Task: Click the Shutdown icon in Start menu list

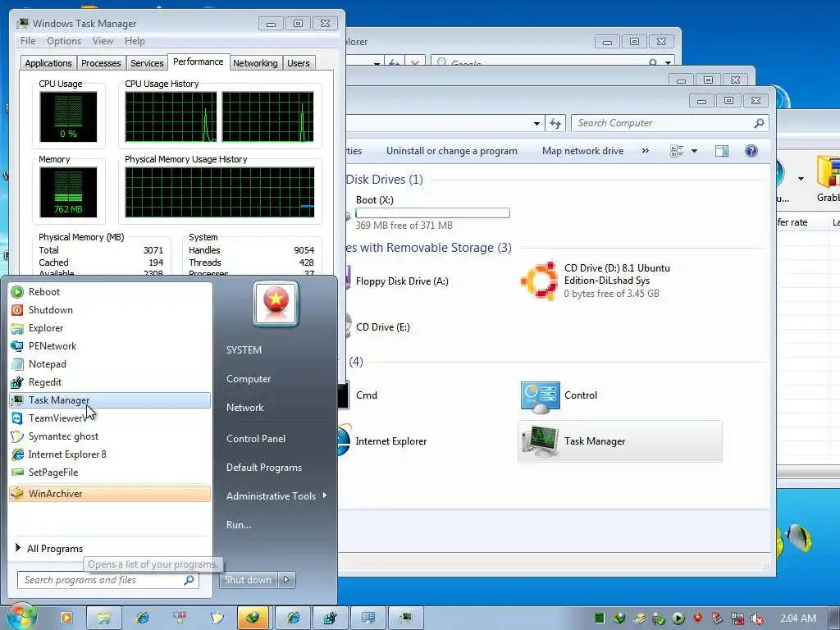Action: click(17, 310)
